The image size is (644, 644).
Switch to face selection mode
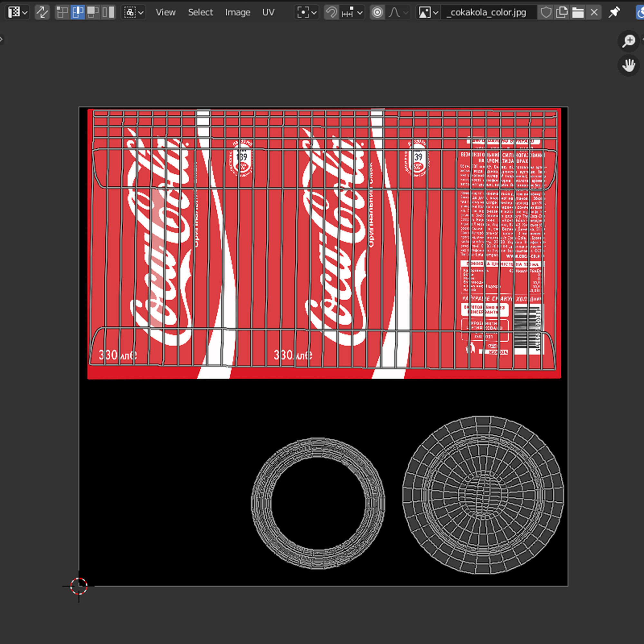click(x=93, y=13)
